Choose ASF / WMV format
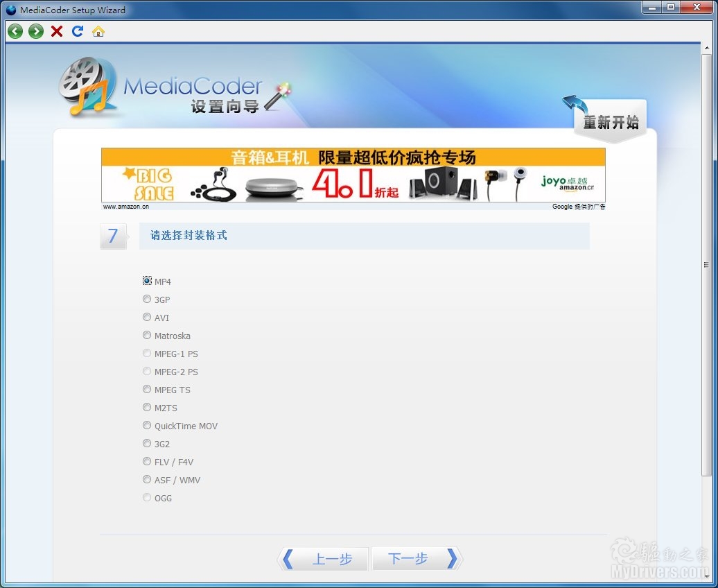Image resolution: width=718 pixels, height=588 pixels. pos(147,479)
